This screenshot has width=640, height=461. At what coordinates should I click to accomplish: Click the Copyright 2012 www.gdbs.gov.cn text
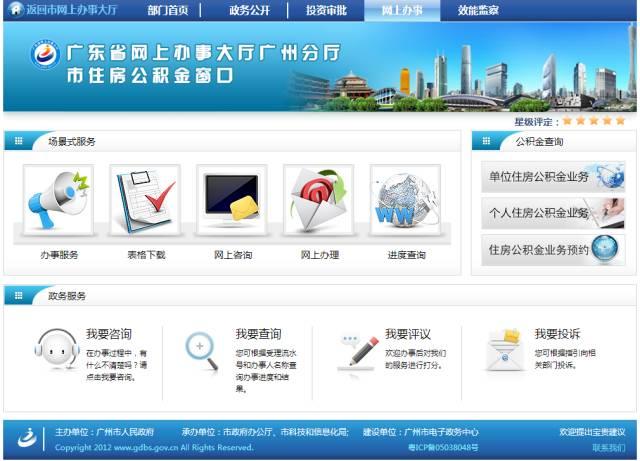coord(154,448)
